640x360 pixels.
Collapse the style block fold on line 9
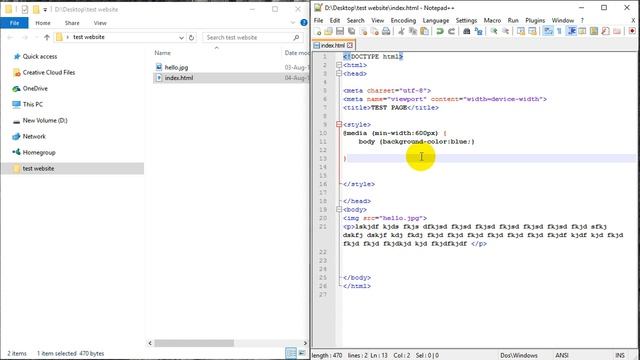(339, 124)
